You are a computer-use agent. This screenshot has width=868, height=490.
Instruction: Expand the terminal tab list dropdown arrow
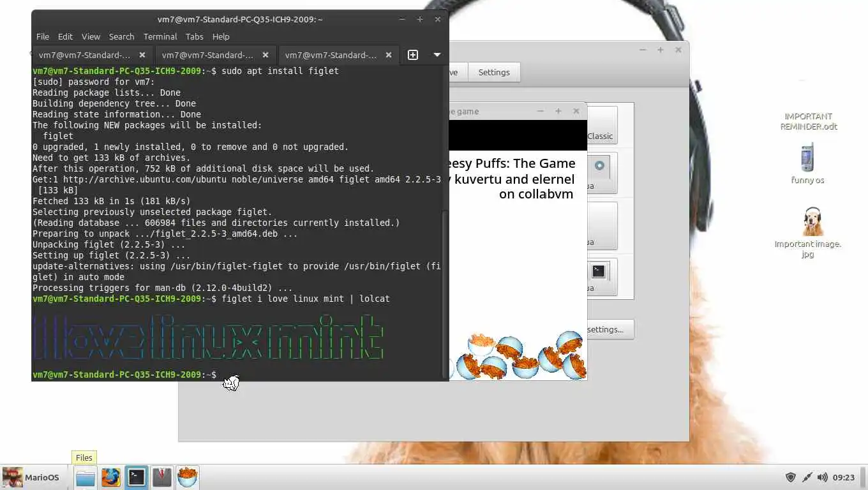(437, 55)
